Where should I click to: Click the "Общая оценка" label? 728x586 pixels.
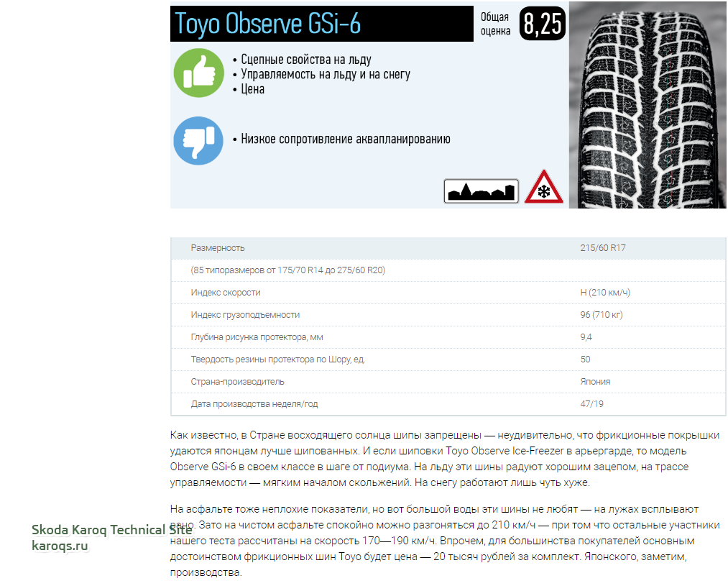pyautogui.click(x=495, y=24)
